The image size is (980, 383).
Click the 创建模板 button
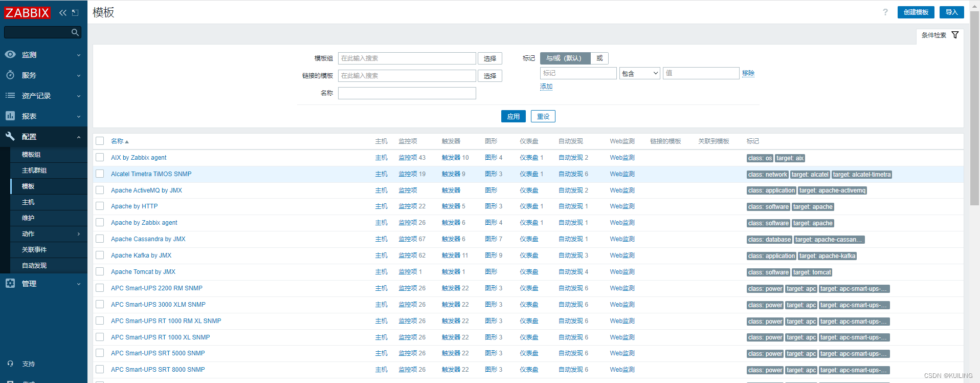pyautogui.click(x=916, y=12)
